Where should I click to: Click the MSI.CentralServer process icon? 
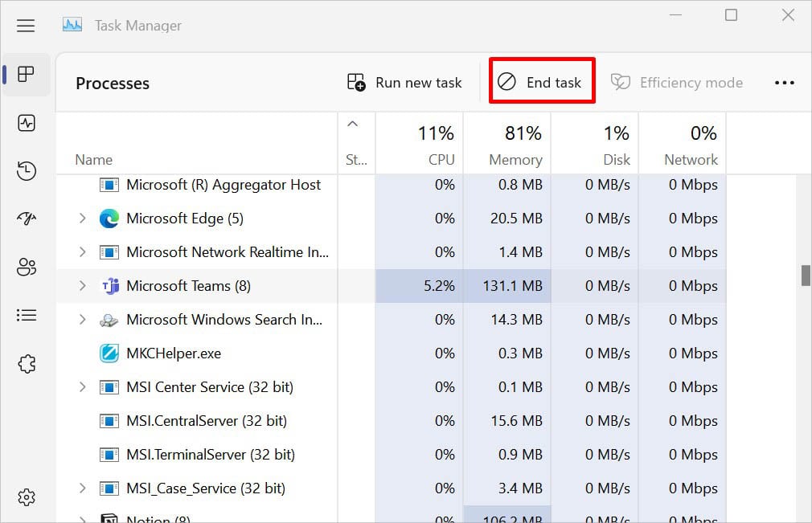point(109,421)
